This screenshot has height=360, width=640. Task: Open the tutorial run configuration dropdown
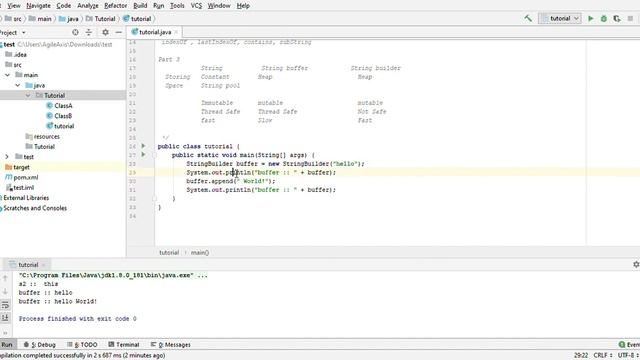pos(560,18)
